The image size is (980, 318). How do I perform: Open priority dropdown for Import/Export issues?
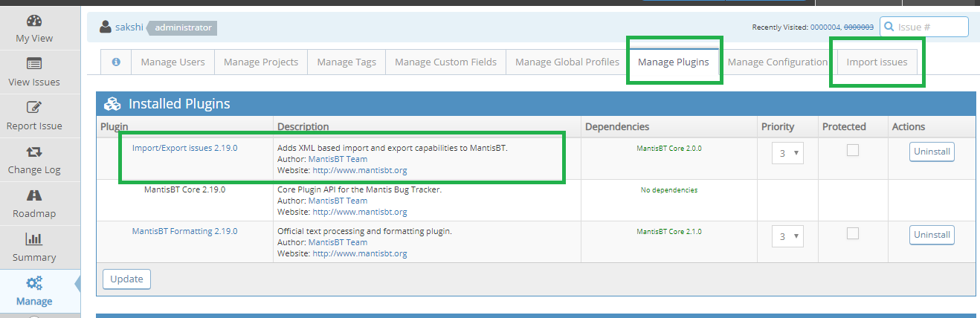(787, 153)
